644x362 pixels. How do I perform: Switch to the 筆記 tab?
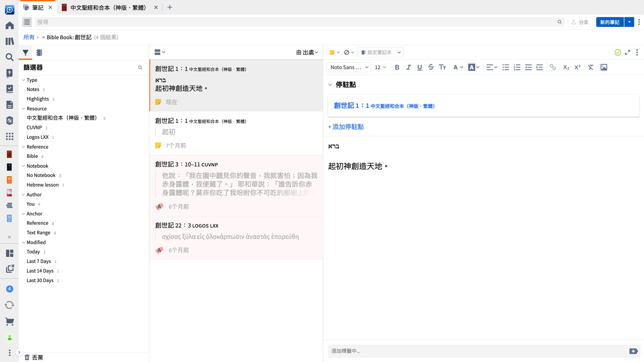38,8
